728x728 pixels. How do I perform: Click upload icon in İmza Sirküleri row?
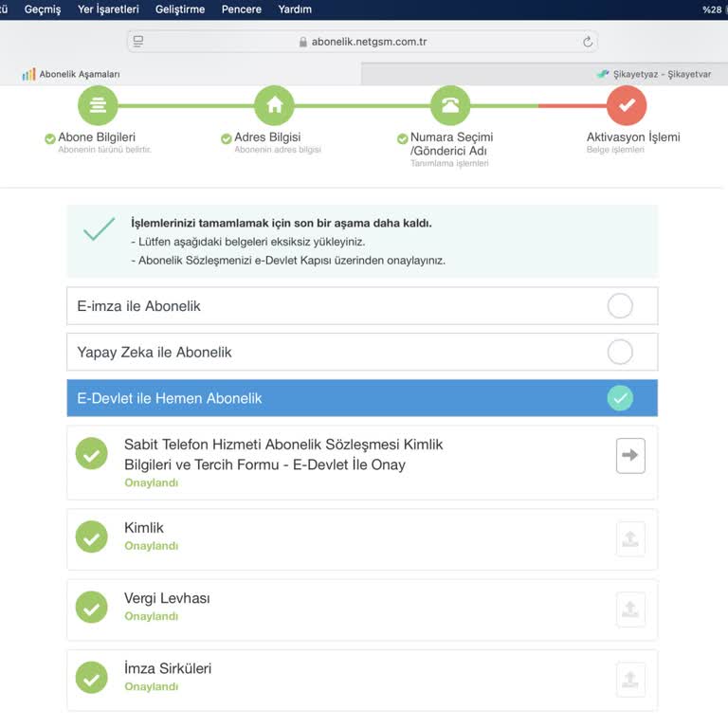630,680
